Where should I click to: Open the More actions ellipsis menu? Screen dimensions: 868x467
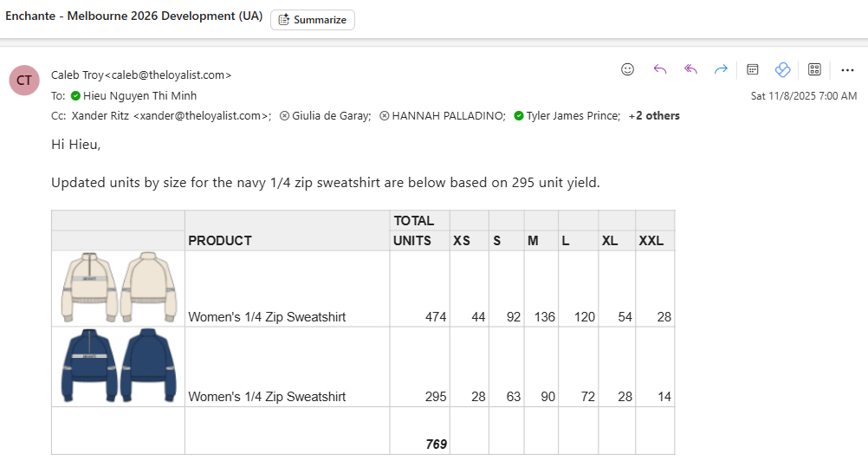pos(847,69)
